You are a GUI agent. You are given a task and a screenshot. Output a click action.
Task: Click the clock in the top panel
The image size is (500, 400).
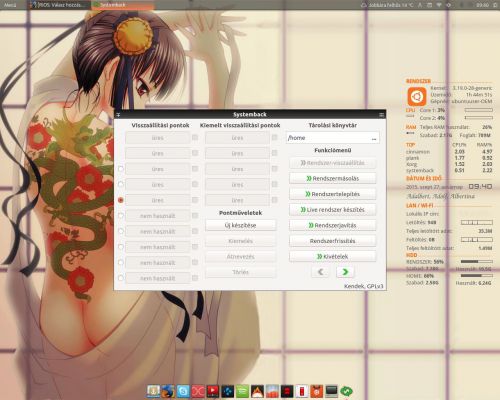(482, 5)
